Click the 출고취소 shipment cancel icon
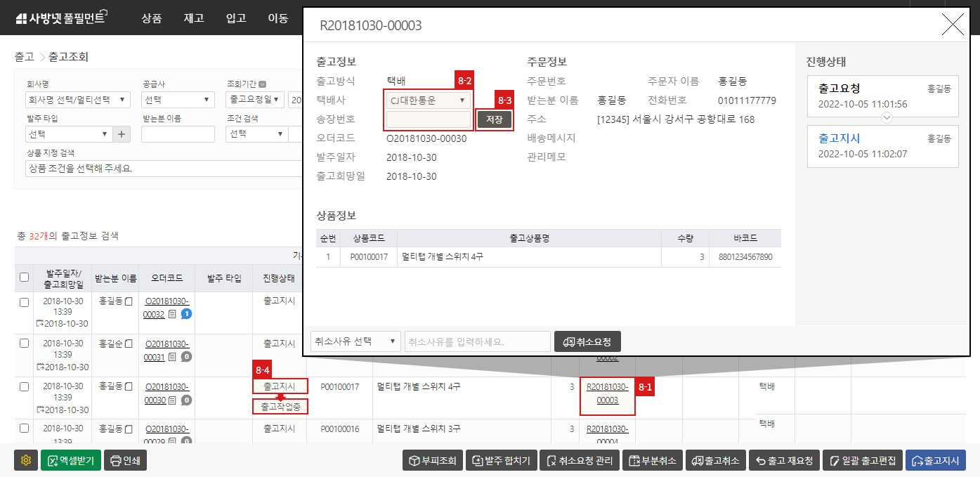The width and height of the screenshot is (980, 477). coord(716,461)
